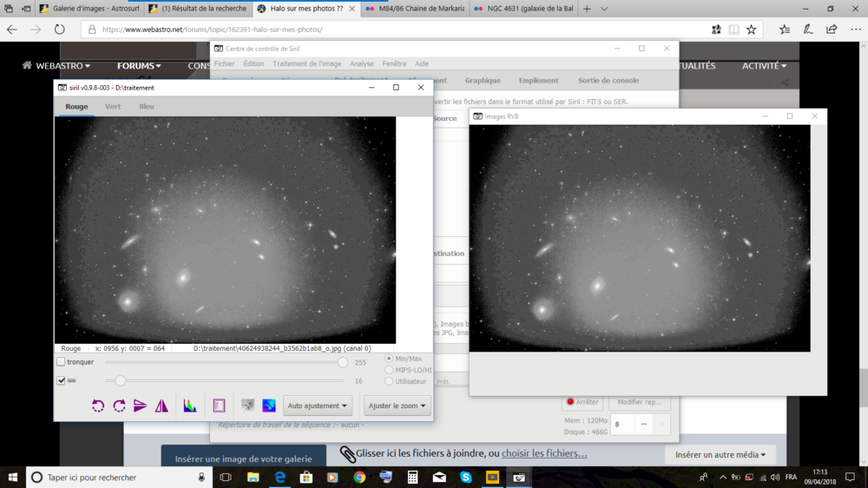Screen dimensions: 868x488
Task: Switch to Bleu channel tab
Action: click(x=147, y=106)
